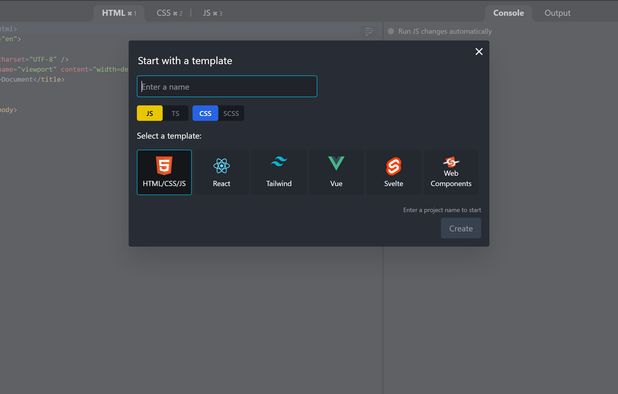Switch to the JS editor tab
This screenshot has height=394, width=618.
coord(212,13)
